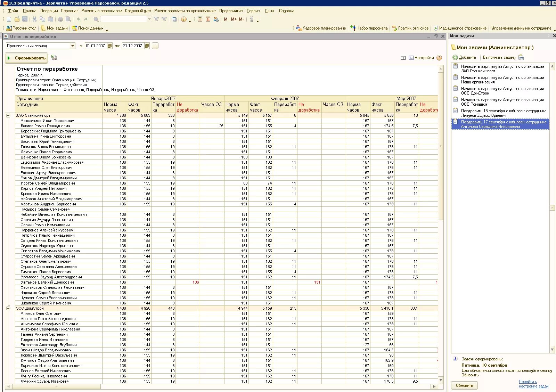
Task: Open the Персонал menu
Action: point(69,11)
